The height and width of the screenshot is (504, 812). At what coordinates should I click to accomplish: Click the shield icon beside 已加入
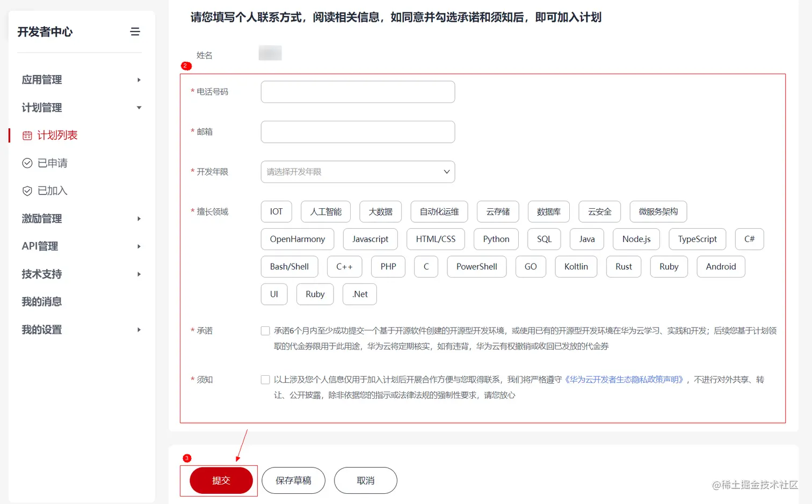pyautogui.click(x=27, y=191)
